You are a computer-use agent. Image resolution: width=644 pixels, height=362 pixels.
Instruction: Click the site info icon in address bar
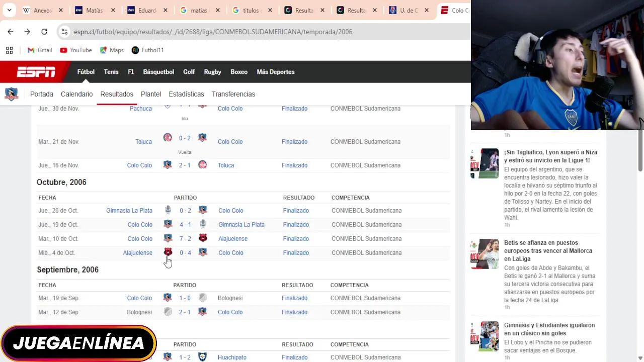[x=64, y=32]
